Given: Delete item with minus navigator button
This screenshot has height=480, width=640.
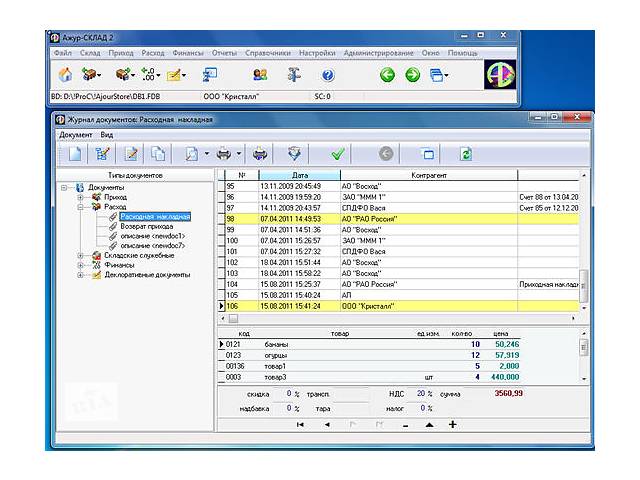Looking at the screenshot, I should [x=405, y=425].
